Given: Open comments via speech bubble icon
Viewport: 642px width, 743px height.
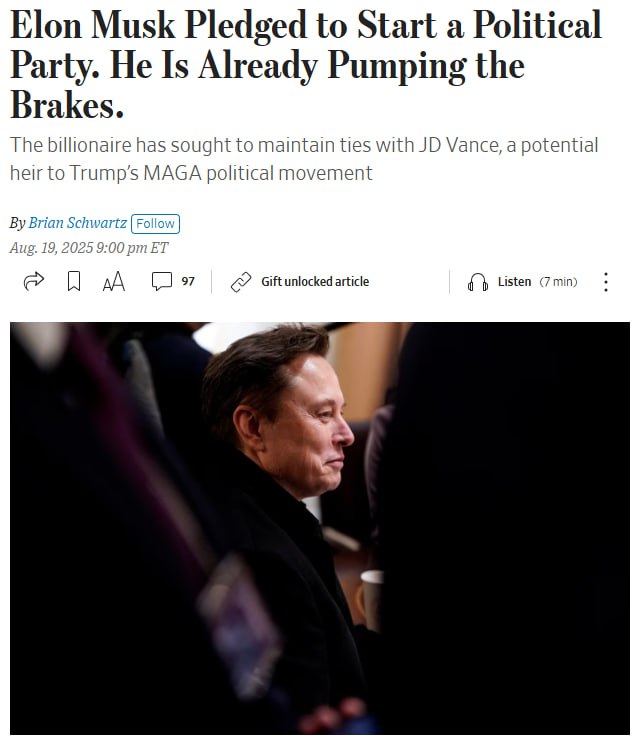Looking at the screenshot, I should coord(162,281).
